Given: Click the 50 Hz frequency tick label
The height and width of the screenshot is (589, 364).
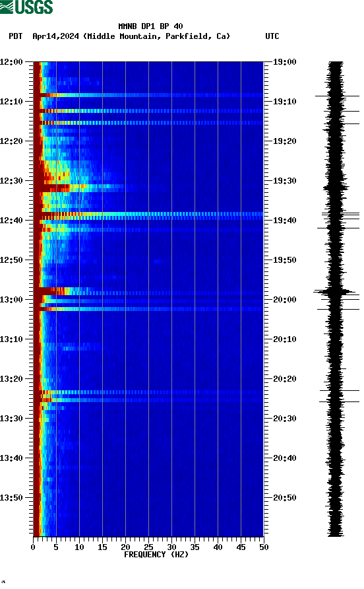Looking at the screenshot, I should pos(264,547).
